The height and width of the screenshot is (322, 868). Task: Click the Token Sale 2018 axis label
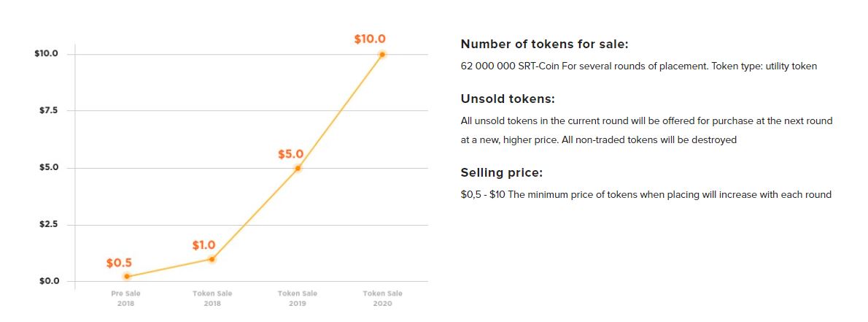click(212, 298)
